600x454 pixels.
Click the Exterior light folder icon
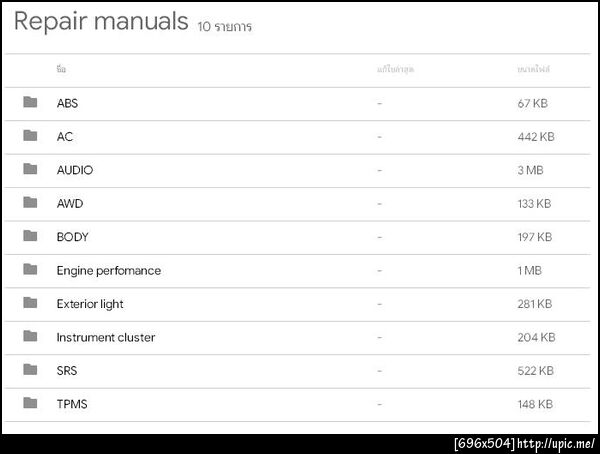(x=30, y=303)
